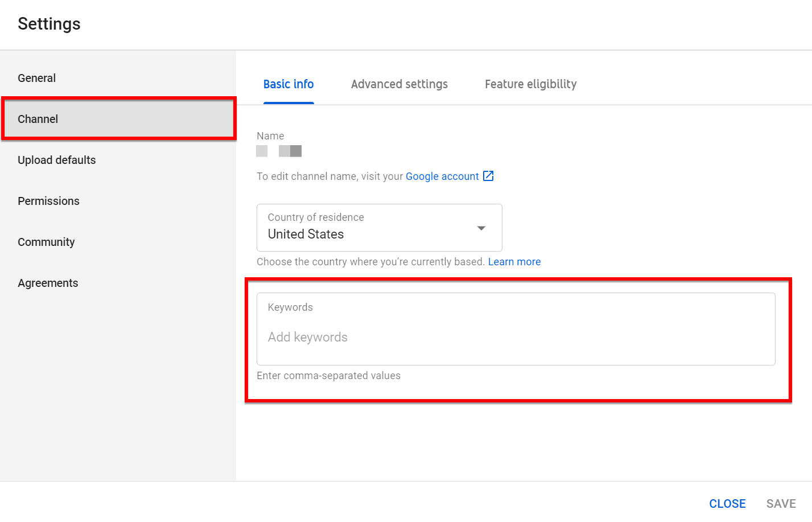Screen dimensions: 812x522
Task: Select the Channel sidebar item
Action: click(x=38, y=119)
